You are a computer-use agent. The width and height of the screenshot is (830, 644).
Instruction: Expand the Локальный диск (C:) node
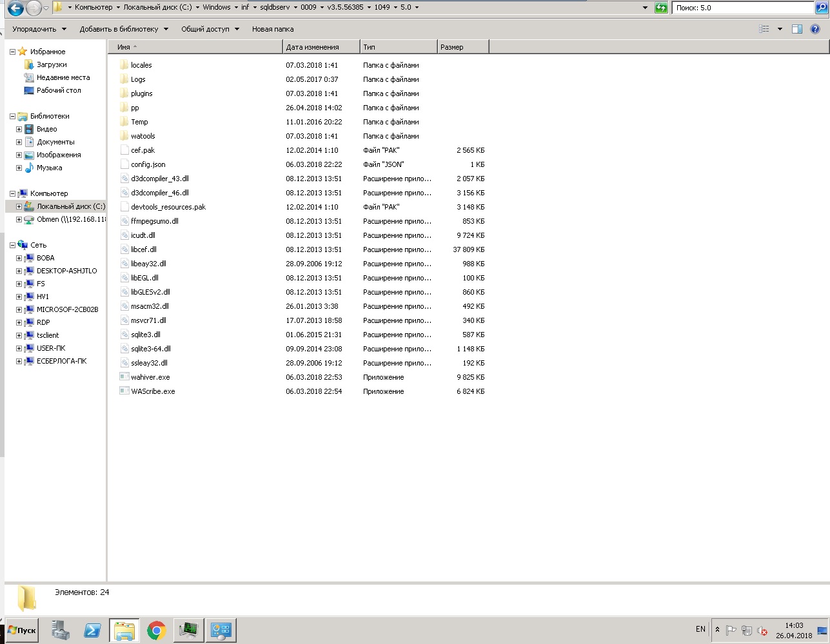pyautogui.click(x=19, y=206)
